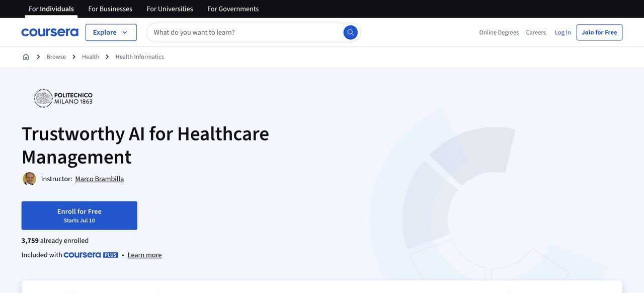Screen dimensions: 644x293
Task: Open the Browse breadcrumb
Action: 56,57
